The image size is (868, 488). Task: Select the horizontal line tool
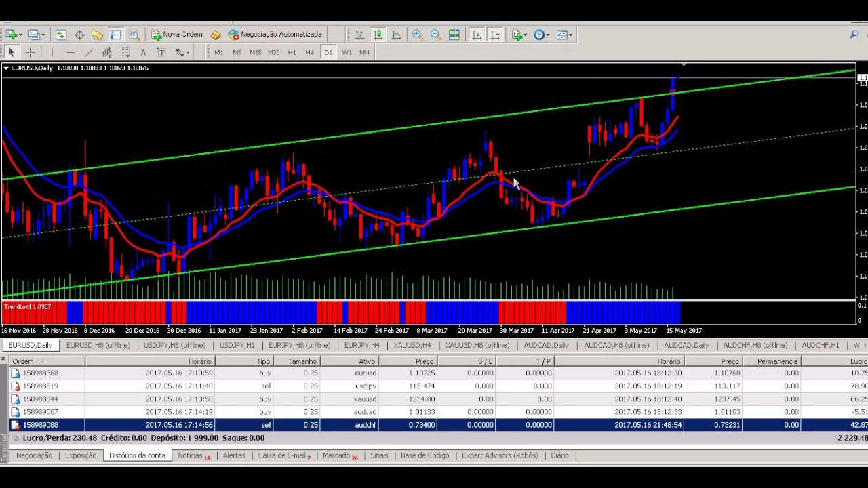[x=71, y=52]
